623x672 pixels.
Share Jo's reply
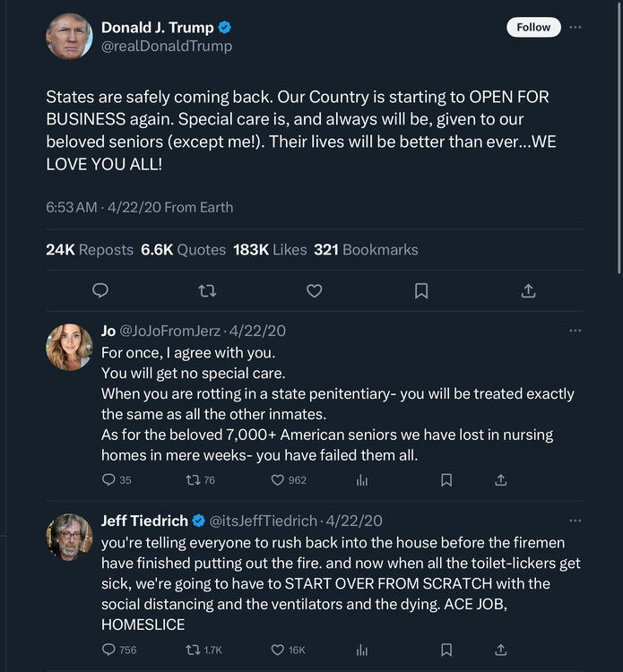click(x=501, y=480)
